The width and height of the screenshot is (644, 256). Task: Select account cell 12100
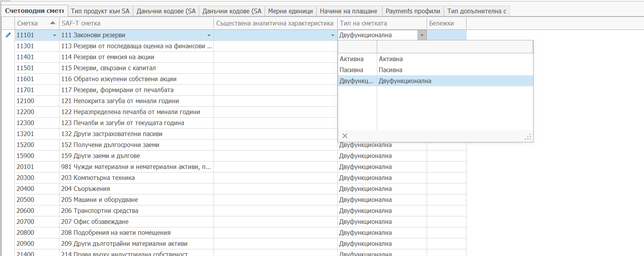coord(37,101)
